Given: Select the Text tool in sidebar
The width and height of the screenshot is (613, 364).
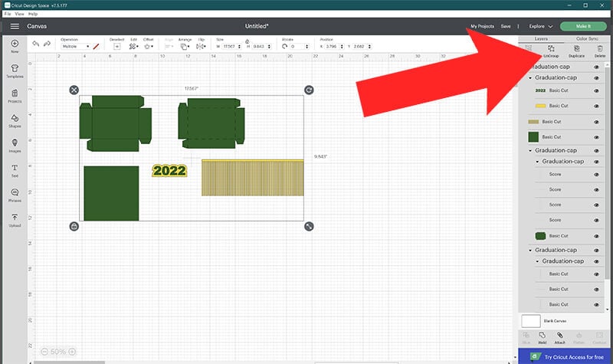Looking at the screenshot, I should pyautogui.click(x=15, y=169).
